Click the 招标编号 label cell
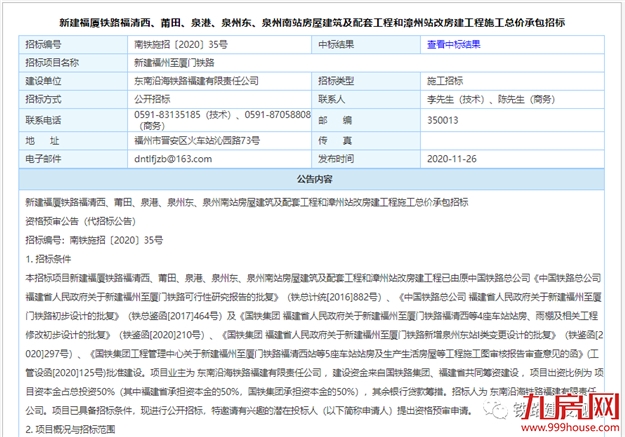This screenshot has width=625, height=437. click(x=73, y=45)
